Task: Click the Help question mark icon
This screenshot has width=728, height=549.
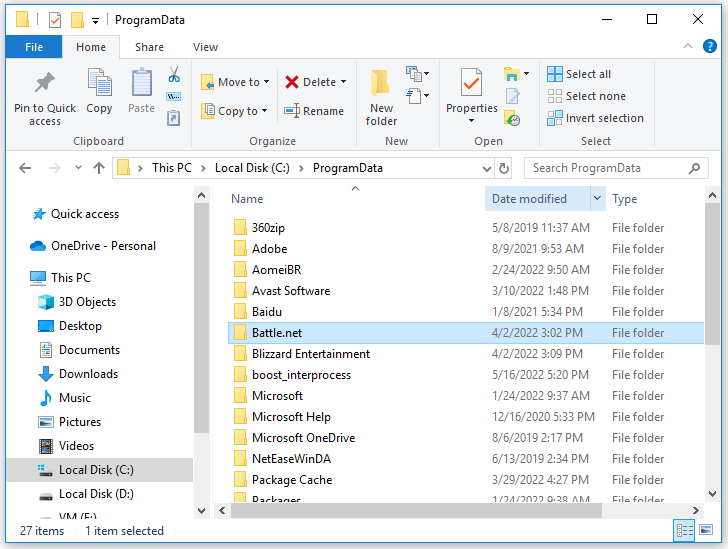Action: (x=709, y=46)
